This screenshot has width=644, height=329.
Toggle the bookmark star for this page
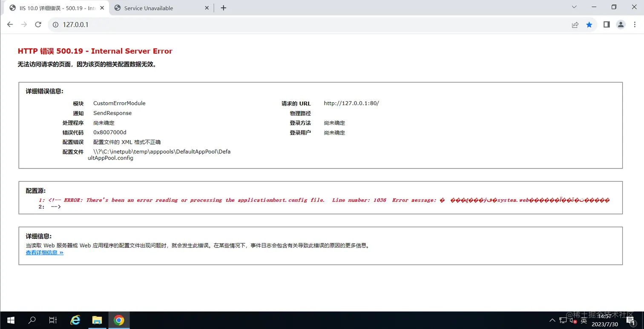pos(589,25)
